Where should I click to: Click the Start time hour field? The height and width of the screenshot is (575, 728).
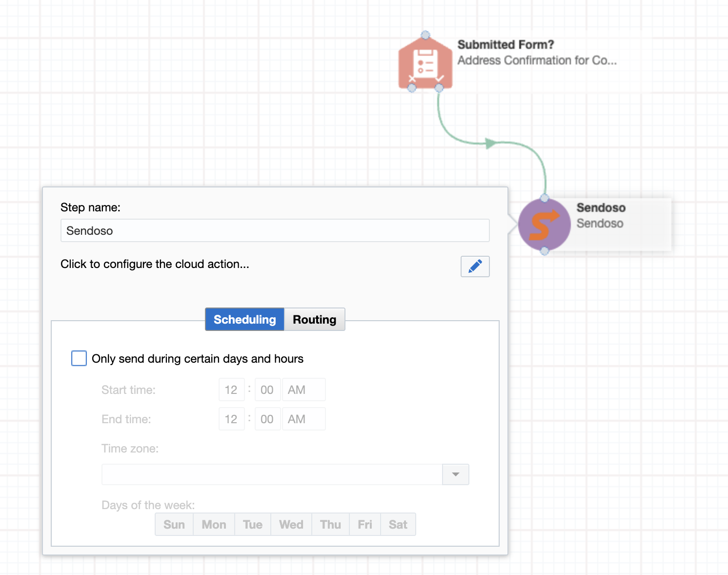tap(231, 390)
